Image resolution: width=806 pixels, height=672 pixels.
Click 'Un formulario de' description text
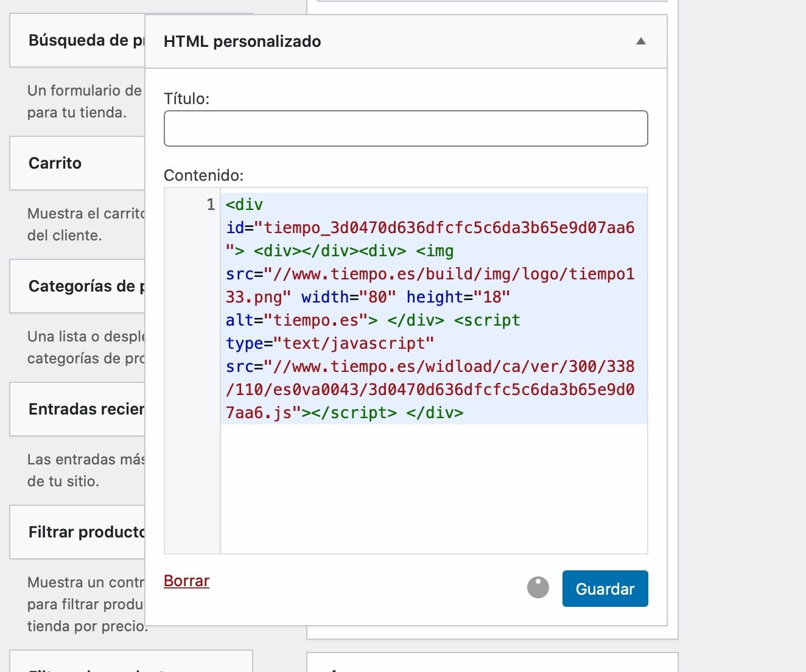pos(84,91)
